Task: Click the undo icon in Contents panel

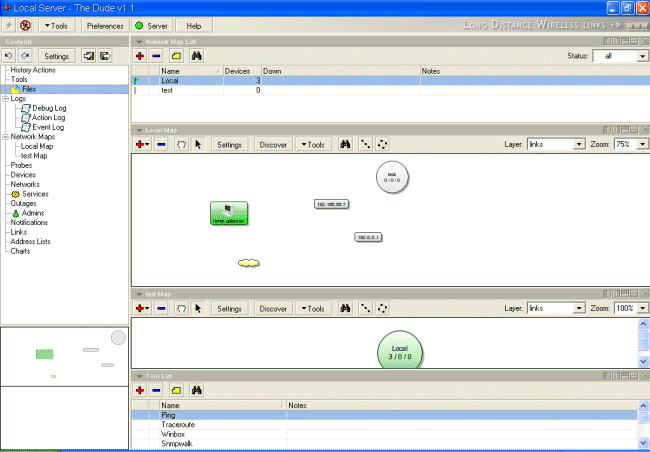Action: [9, 56]
